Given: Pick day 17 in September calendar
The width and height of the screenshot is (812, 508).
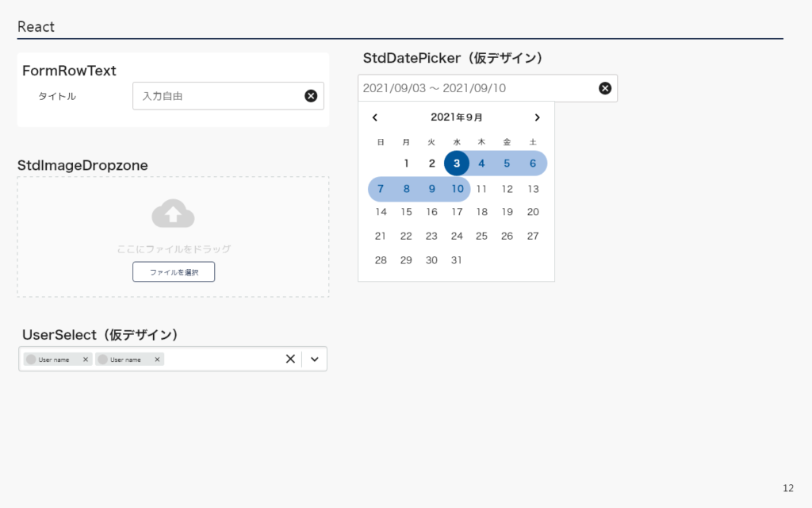Looking at the screenshot, I should click(457, 212).
